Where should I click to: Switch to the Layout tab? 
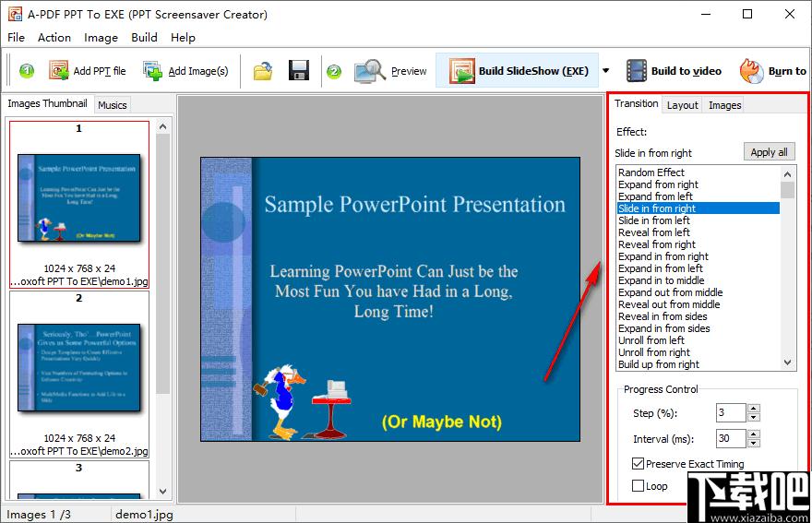[x=682, y=105]
